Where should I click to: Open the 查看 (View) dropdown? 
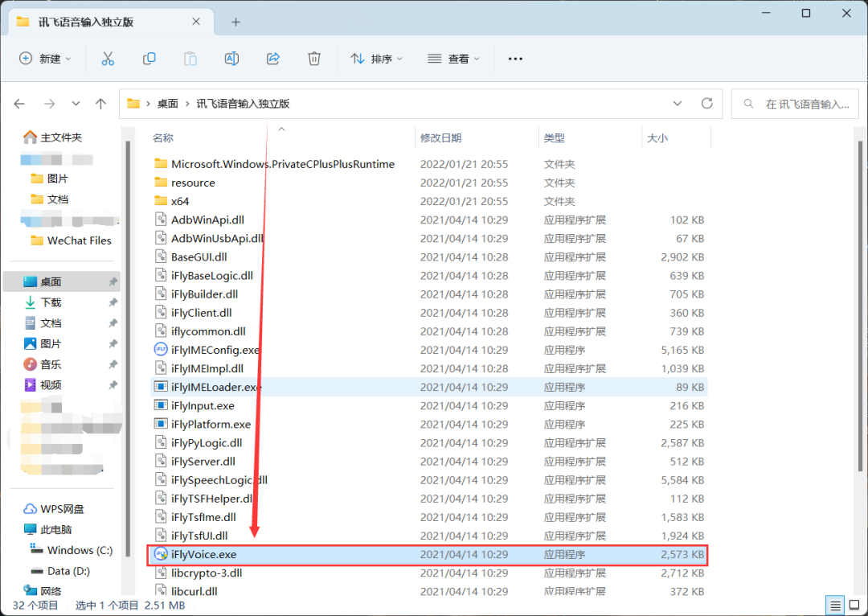tap(453, 59)
